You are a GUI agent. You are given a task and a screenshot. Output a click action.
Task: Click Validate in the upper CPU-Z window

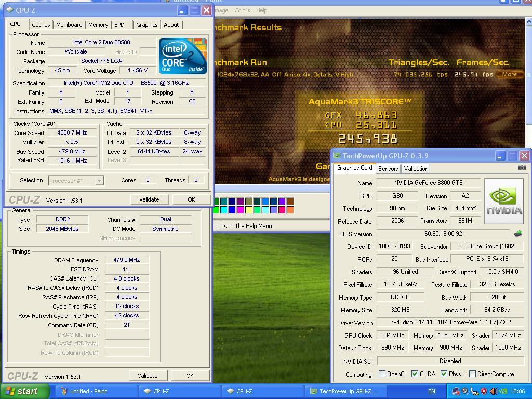pyautogui.click(x=149, y=199)
